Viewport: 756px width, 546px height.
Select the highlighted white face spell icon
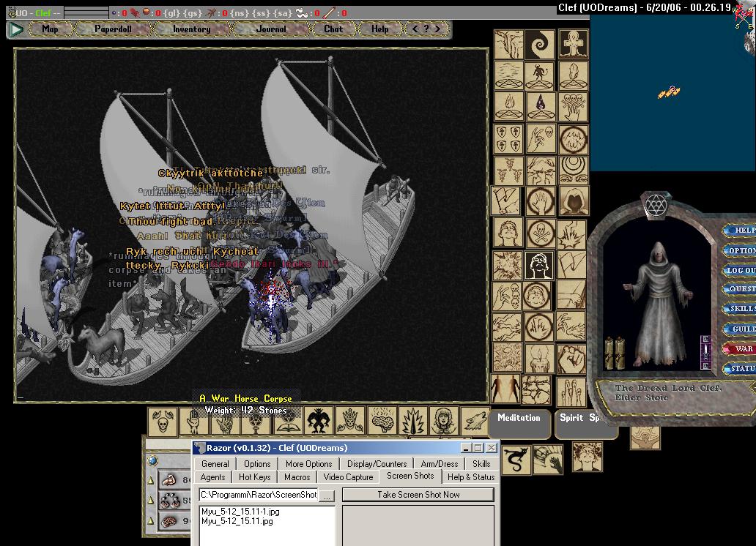point(539,266)
